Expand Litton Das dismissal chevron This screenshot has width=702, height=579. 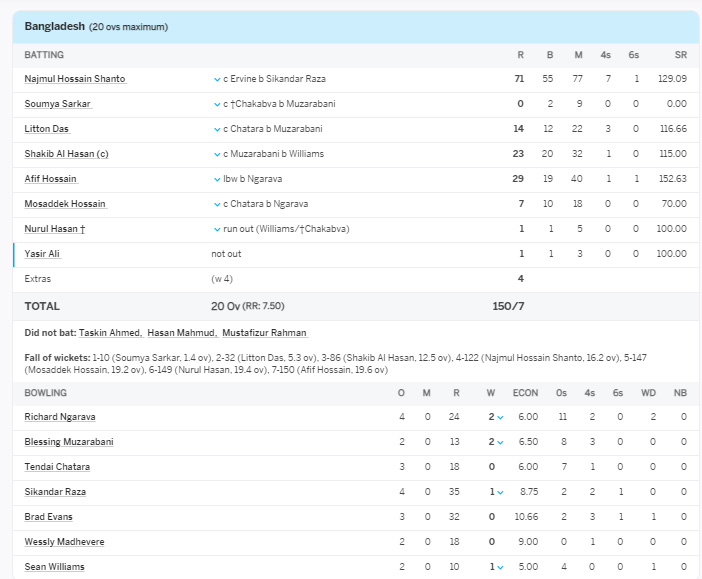coord(217,129)
